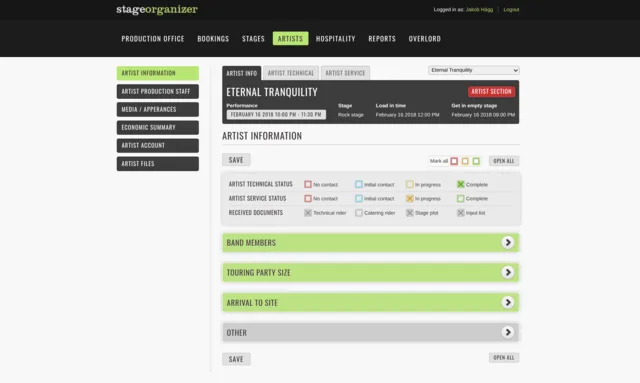
Task: Switch to Artist Info tab
Action: pos(242,73)
